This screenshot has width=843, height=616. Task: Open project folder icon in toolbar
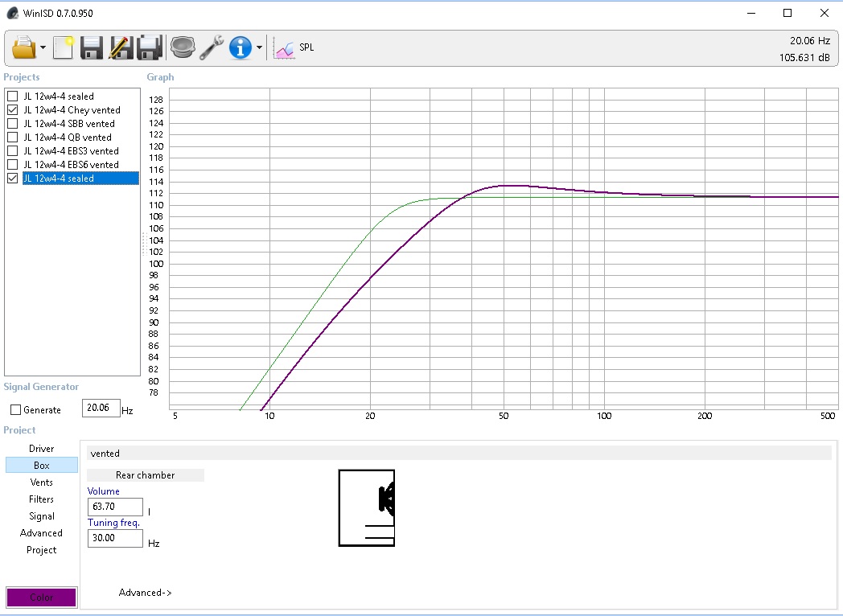24,47
